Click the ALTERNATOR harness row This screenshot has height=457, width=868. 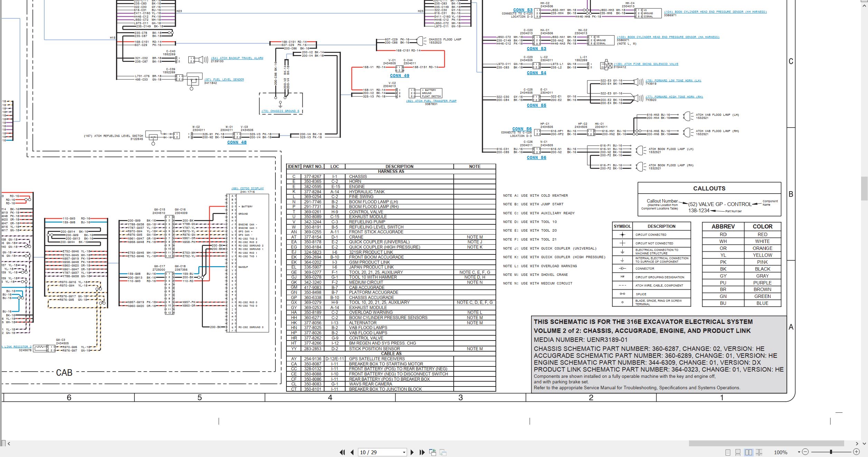point(391,323)
